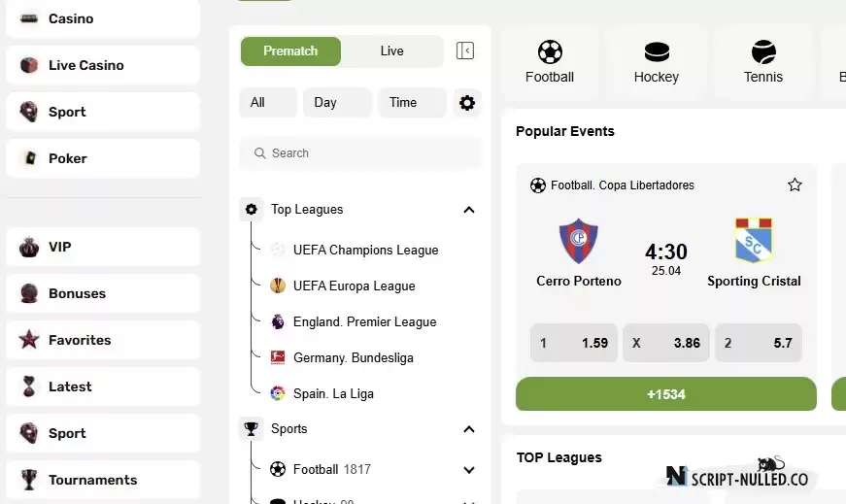Click the Sporting Cristal team crest
Image resolution: width=846 pixels, height=504 pixels.
(x=754, y=241)
